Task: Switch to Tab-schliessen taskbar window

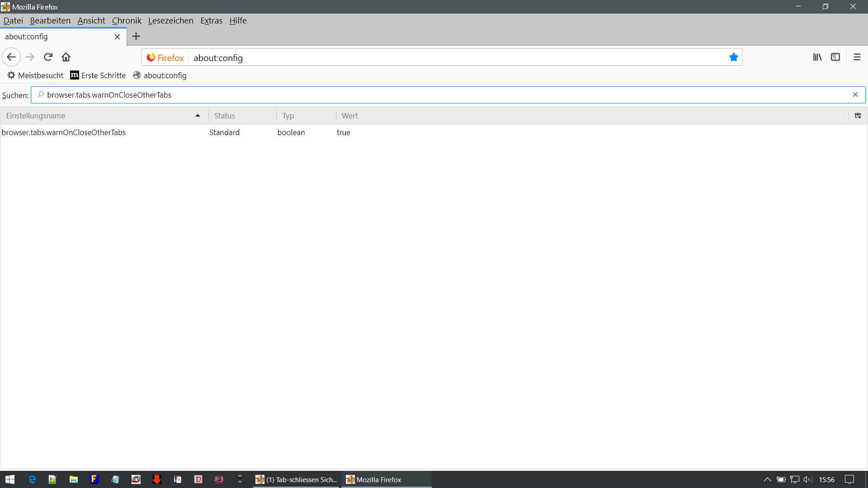Action: coord(297,480)
